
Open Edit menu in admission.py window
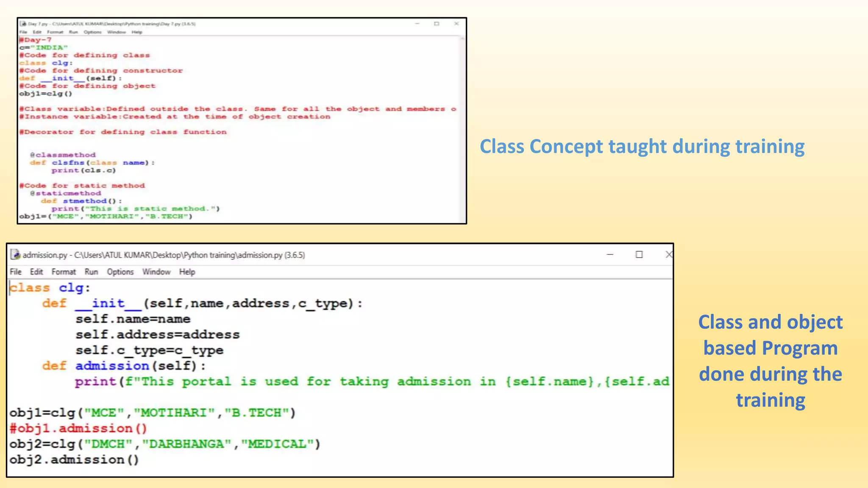pyautogui.click(x=36, y=272)
